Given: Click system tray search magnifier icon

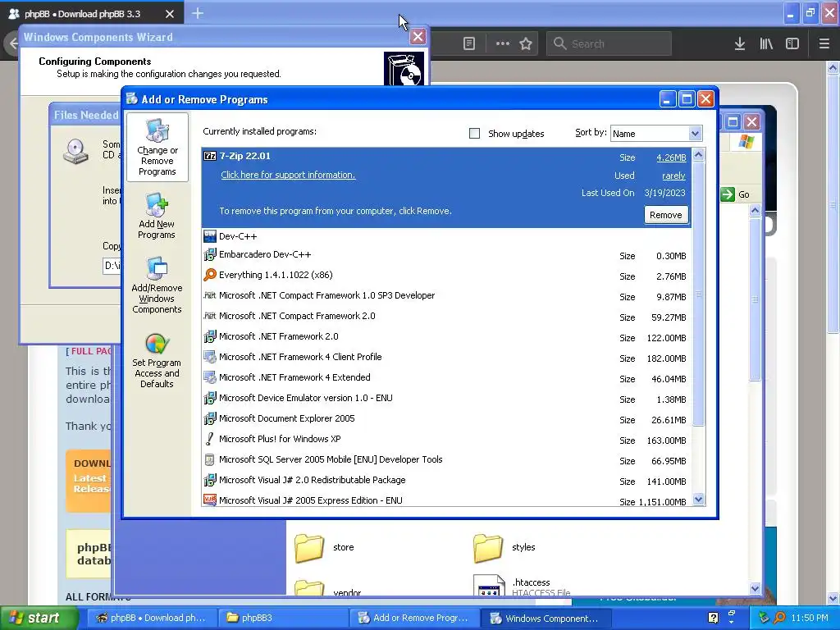Looking at the screenshot, I should [779, 618].
